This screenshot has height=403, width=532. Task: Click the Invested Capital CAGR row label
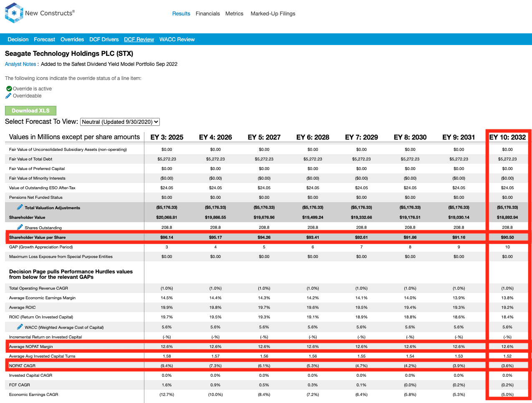[31, 375]
